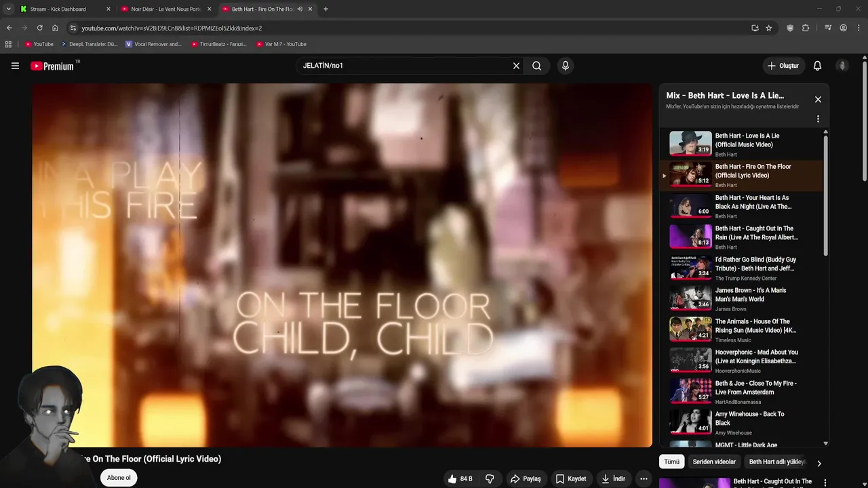Open the YouTube hamburger guide menu

click(15, 66)
